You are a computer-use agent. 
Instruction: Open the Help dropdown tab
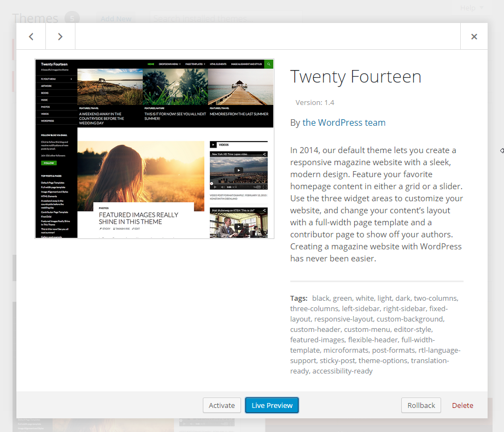(471, 8)
